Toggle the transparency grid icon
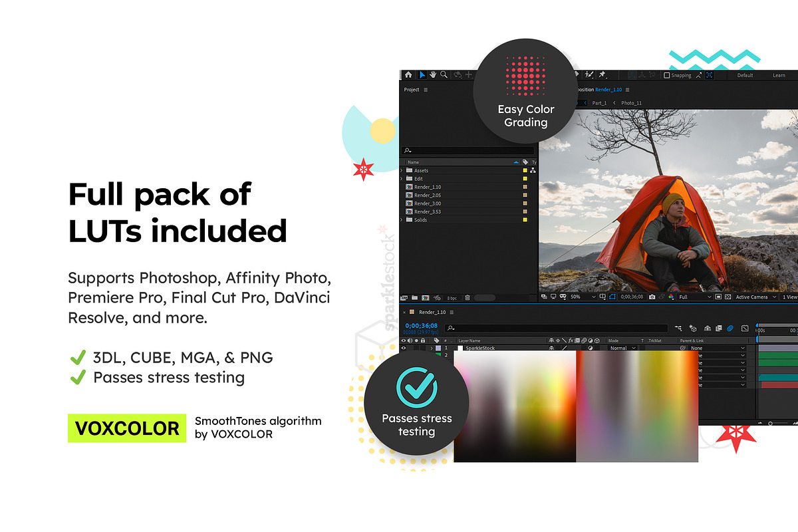Viewport: 798px width, 532px height. pyautogui.click(x=728, y=297)
